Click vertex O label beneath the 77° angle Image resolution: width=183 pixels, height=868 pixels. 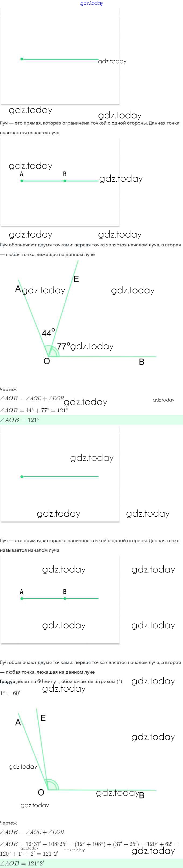point(47,361)
